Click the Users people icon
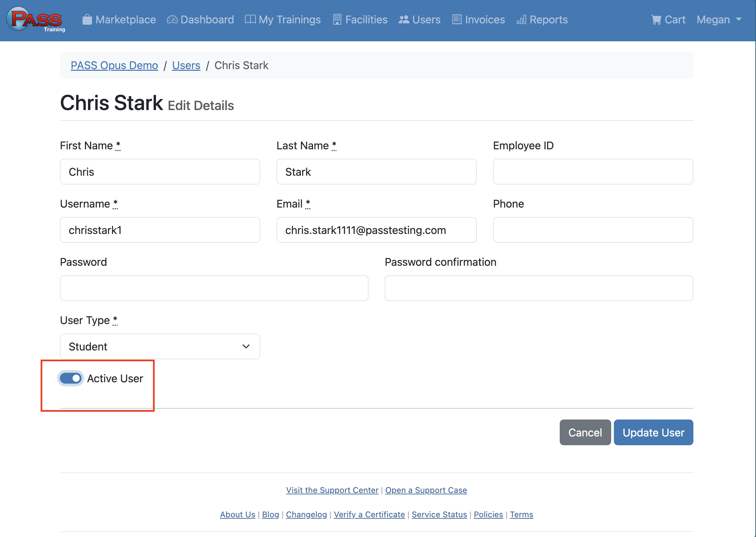This screenshot has width=756, height=537. pyautogui.click(x=404, y=20)
